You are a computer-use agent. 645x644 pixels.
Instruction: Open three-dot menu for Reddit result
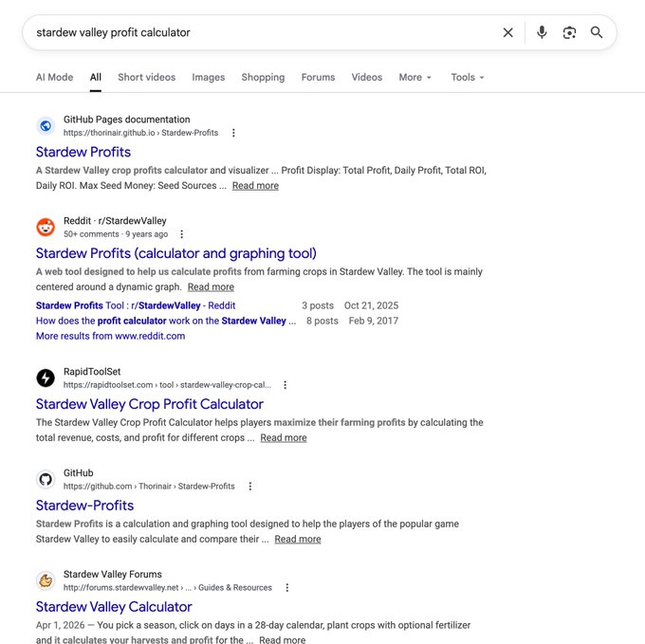181,234
